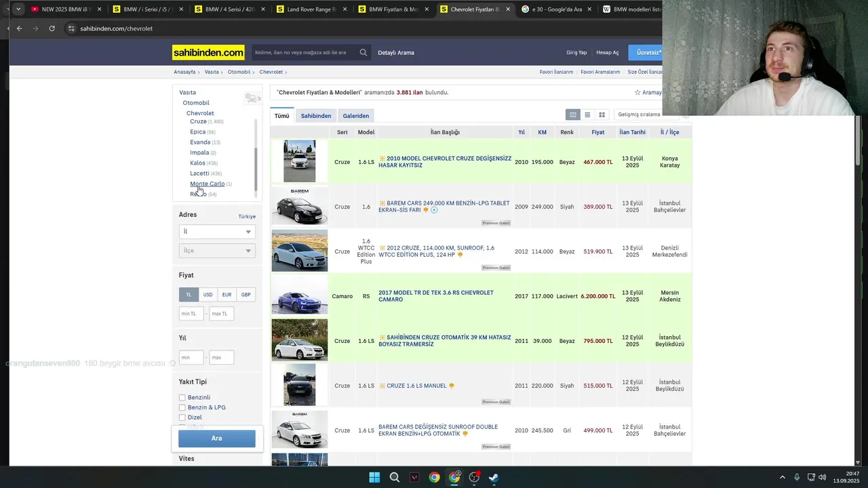The width and height of the screenshot is (868, 488).
Task: Select the Tümü listings tab
Action: (x=281, y=116)
